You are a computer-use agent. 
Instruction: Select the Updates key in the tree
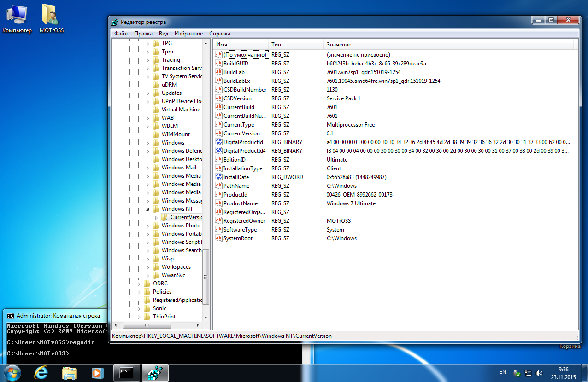pyautogui.click(x=171, y=93)
